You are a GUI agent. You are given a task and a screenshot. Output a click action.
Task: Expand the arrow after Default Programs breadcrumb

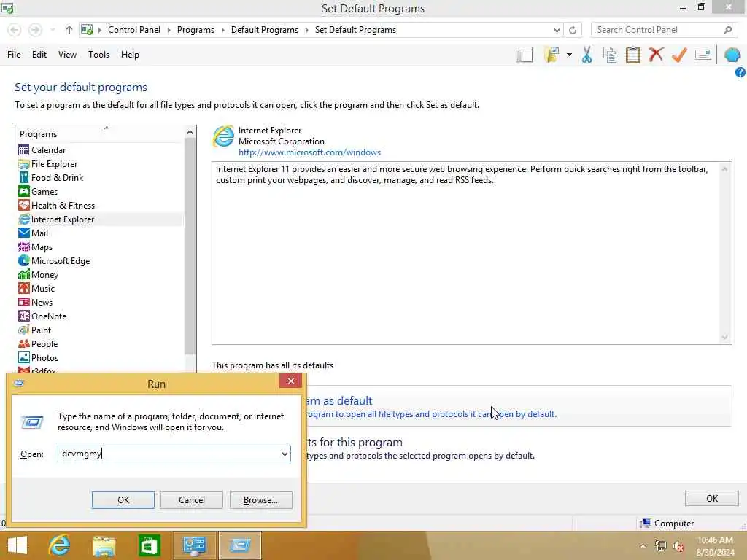pos(306,30)
